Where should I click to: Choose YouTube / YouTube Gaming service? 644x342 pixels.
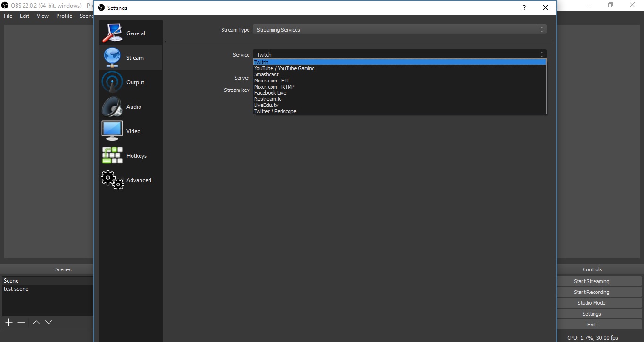[400, 68]
